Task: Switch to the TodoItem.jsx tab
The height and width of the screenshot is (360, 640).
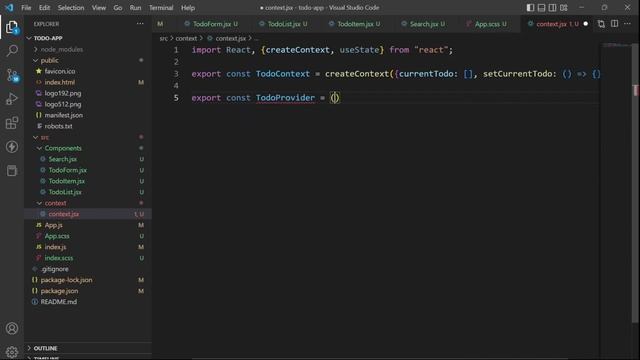Action: tap(356, 24)
